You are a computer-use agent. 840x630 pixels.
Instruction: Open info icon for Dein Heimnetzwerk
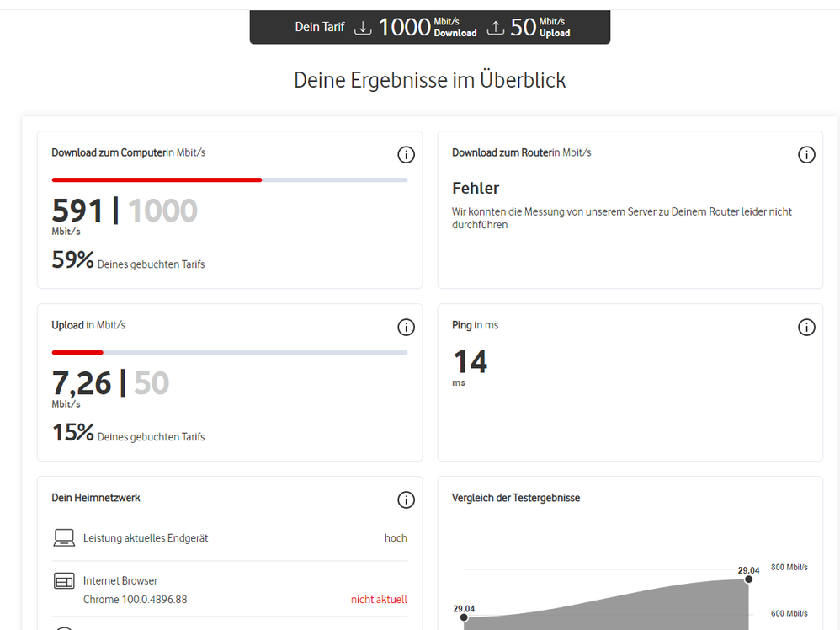406,500
